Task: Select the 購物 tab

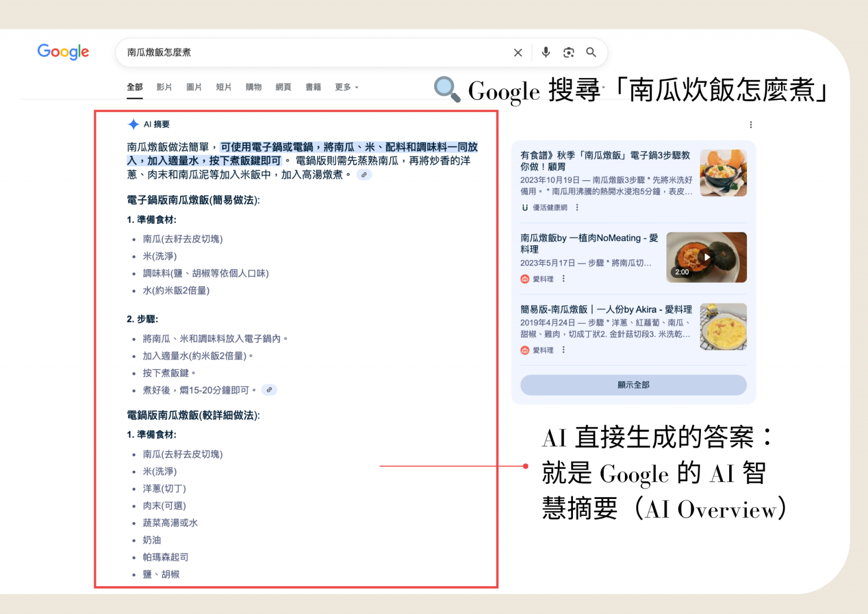Action: click(x=253, y=87)
